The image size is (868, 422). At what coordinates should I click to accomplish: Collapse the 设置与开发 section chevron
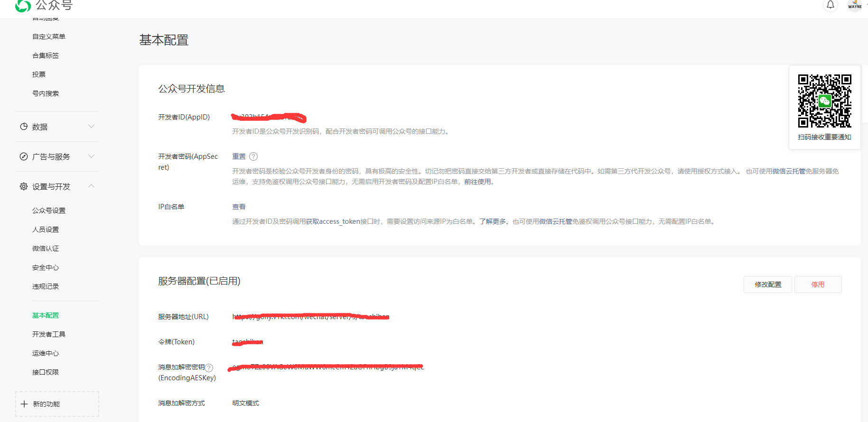[92, 186]
